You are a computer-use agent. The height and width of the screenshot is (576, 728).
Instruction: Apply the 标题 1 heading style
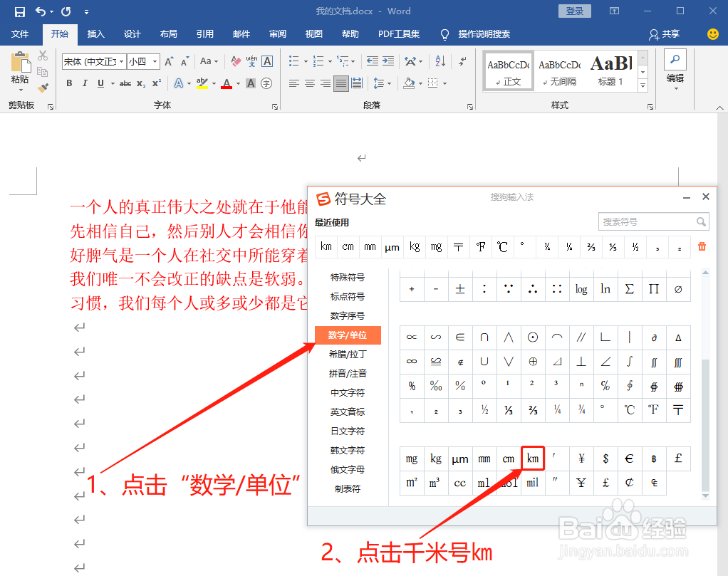point(611,70)
